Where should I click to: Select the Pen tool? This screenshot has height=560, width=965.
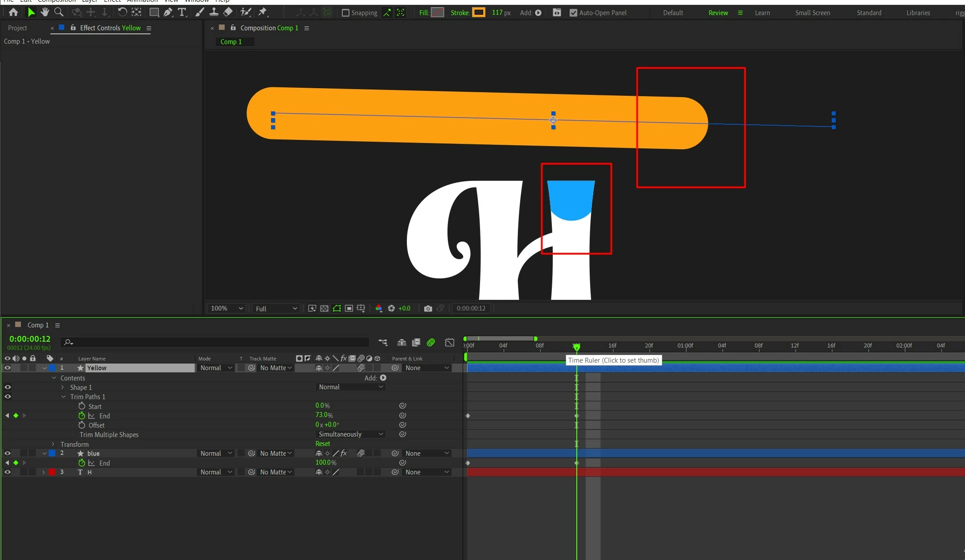(168, 12)
